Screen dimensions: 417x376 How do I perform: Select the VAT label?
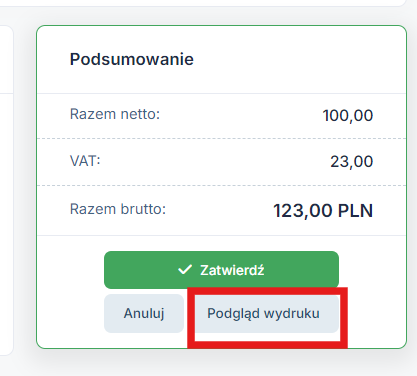click(85, 161)
